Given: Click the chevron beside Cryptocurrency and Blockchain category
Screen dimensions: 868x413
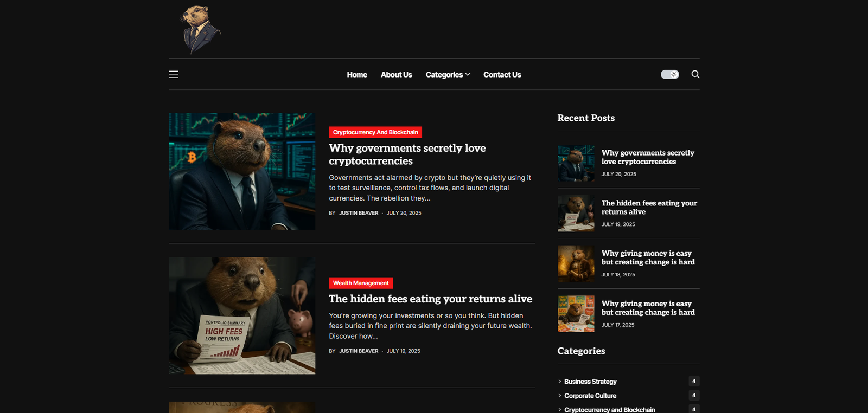Looking at the screenshot, I should point(560,409).
